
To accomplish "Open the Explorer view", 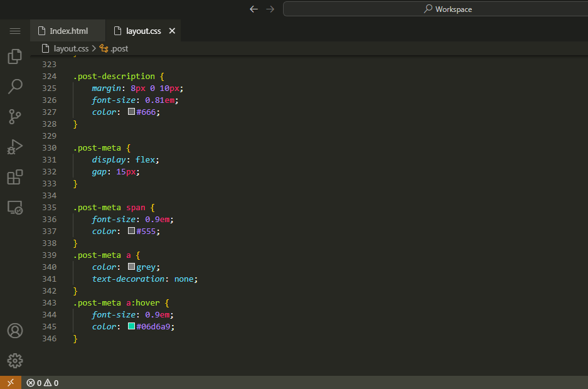I will [15, 56].
